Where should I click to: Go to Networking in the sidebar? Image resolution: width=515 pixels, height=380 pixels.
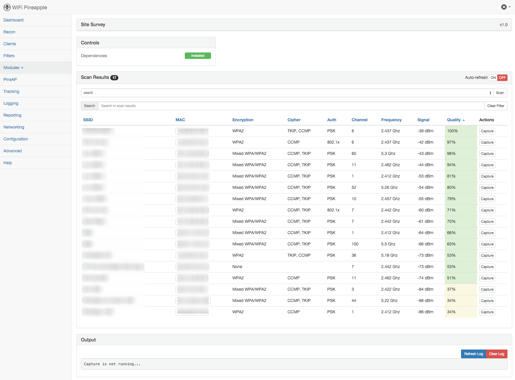coord(14,127)
